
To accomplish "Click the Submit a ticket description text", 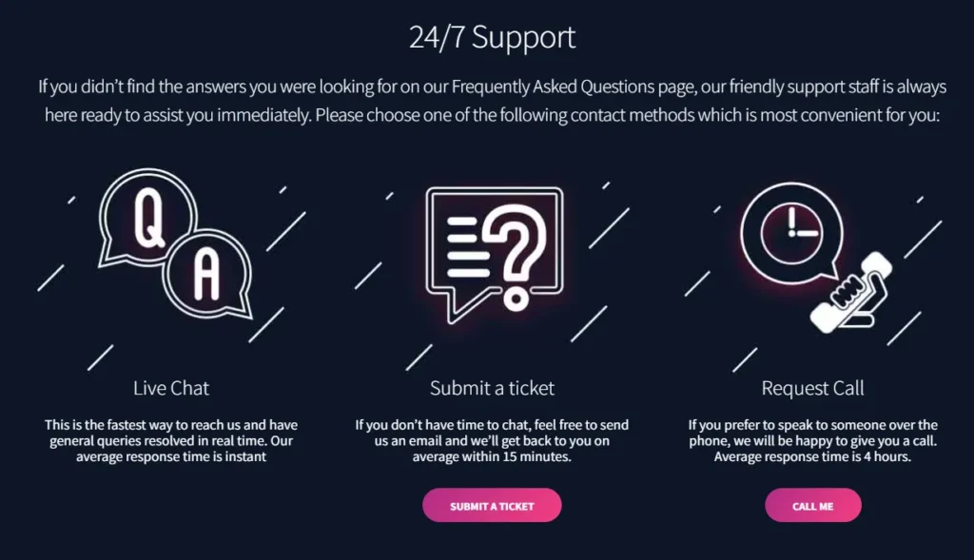I will point(492,439).
